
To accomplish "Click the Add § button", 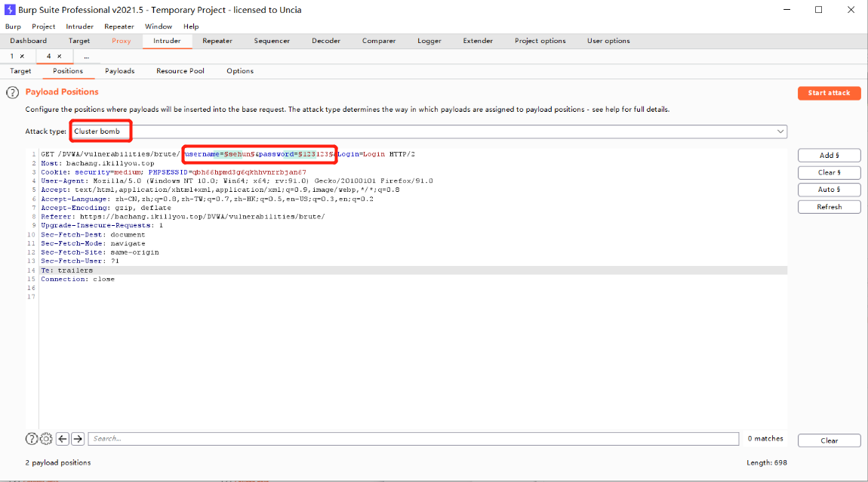I will point(829,156).
